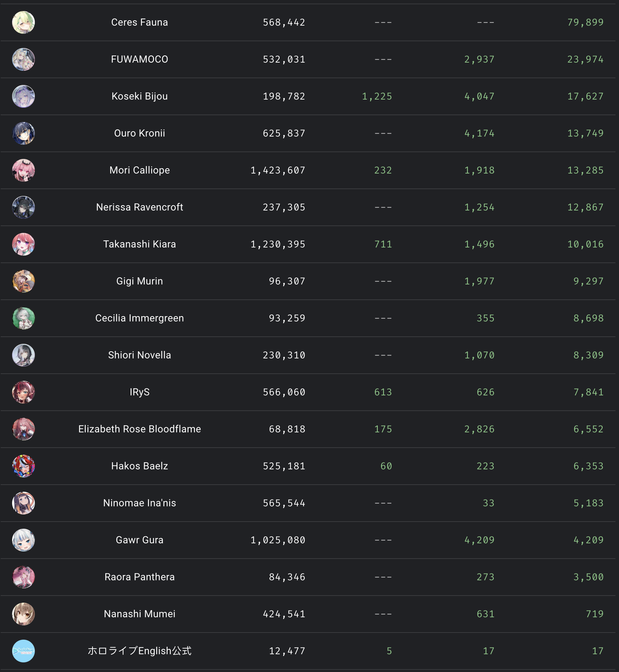
Task: Select Koseki Bijou's profile picture
Action: pyautogui.click(x=23, y=96)
